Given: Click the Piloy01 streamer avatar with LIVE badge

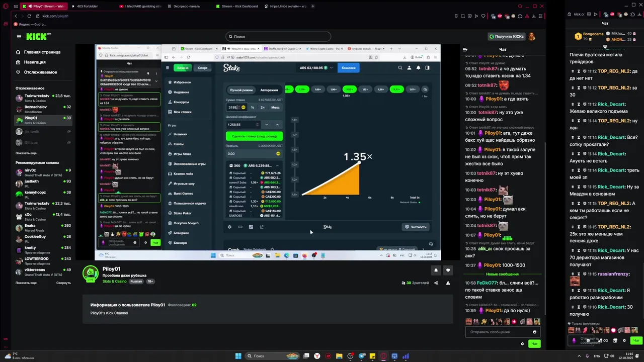Looking at the screenshot, I should click(91, 274).
